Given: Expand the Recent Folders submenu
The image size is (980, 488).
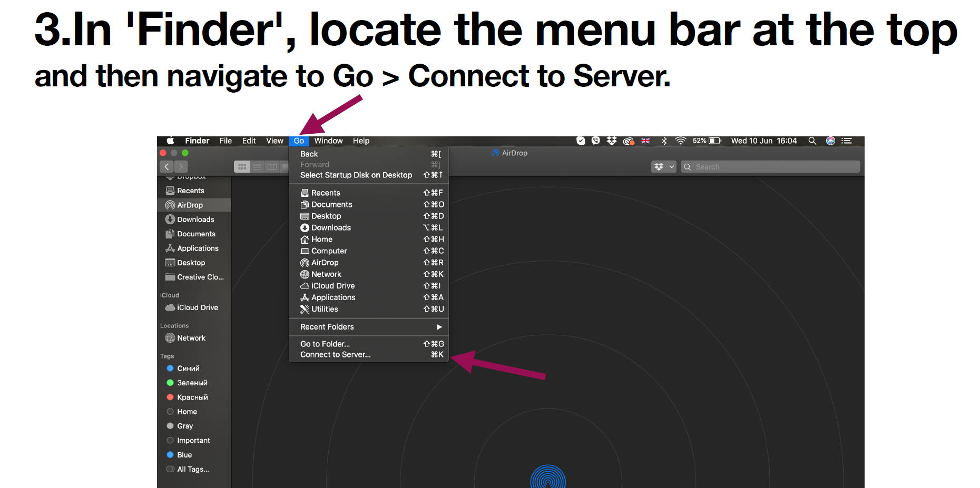Looking at the screenshot, I should [x=369, y=327].
